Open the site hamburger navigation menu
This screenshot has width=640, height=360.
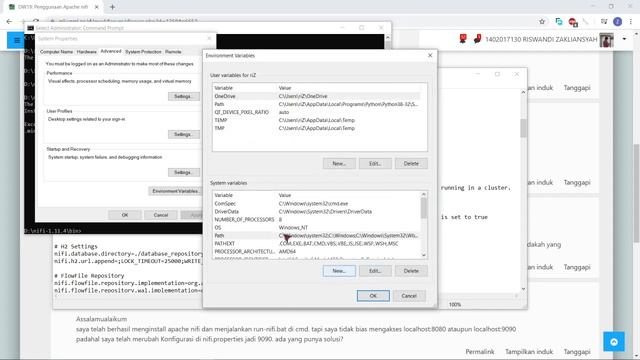[x=16, y=40]
